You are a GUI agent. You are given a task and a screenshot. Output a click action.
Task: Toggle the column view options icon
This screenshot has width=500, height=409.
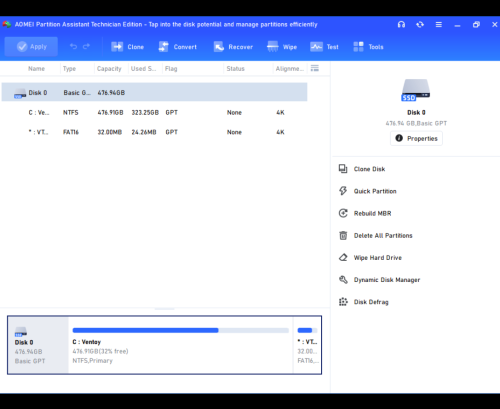315,68
